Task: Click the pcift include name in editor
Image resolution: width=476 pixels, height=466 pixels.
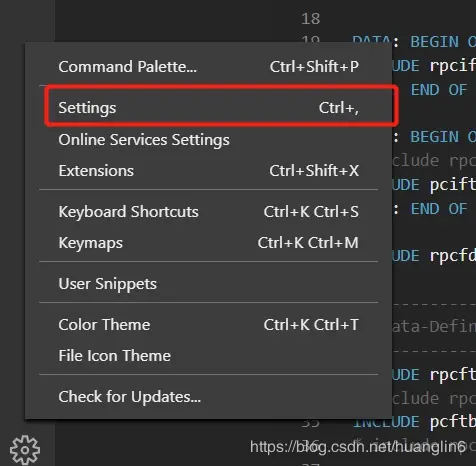Action: tap(452, 185)
